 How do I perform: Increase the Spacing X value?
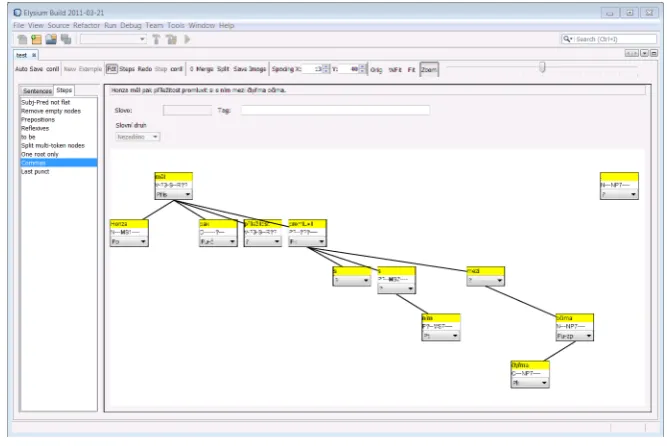pos(326,67)
